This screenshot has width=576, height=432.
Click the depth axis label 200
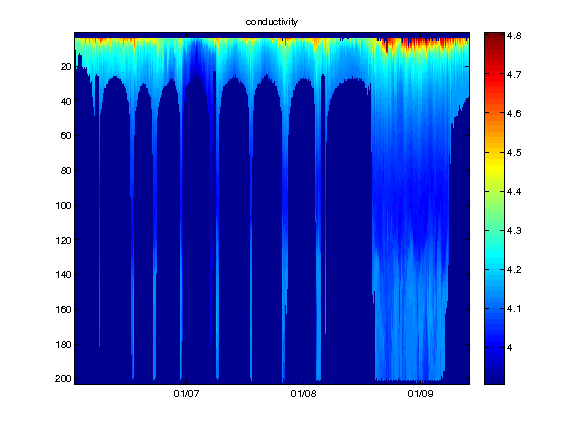tap(63, 378)
